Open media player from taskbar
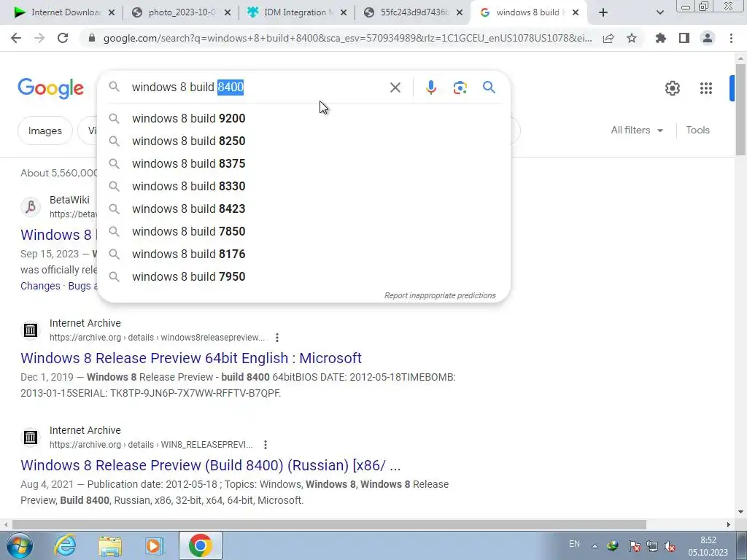 (153, 546)
